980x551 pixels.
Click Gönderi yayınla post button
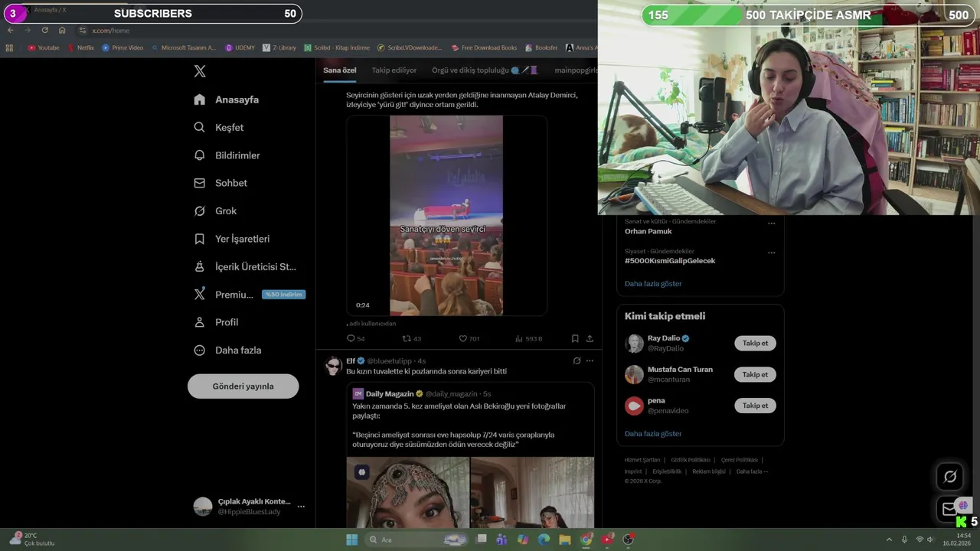point(243,386)
